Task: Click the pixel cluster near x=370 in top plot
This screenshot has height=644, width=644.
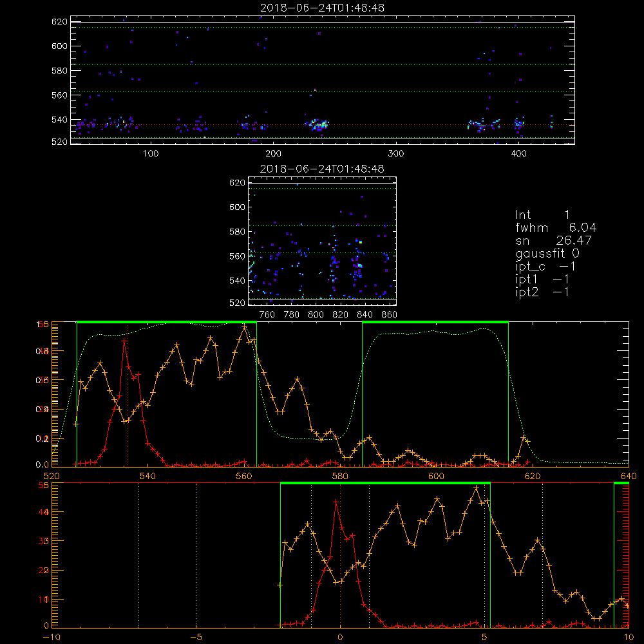Action: (484, 124)
